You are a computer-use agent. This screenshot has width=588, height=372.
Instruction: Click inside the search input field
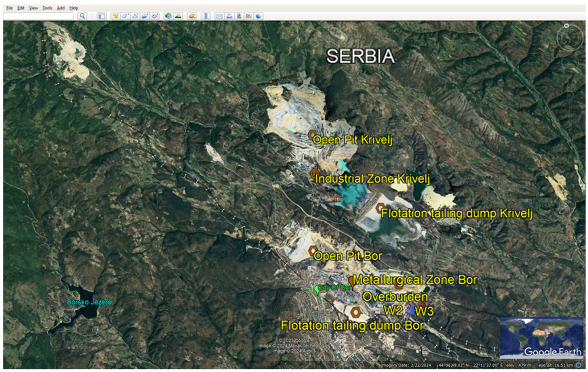[38, 16]
